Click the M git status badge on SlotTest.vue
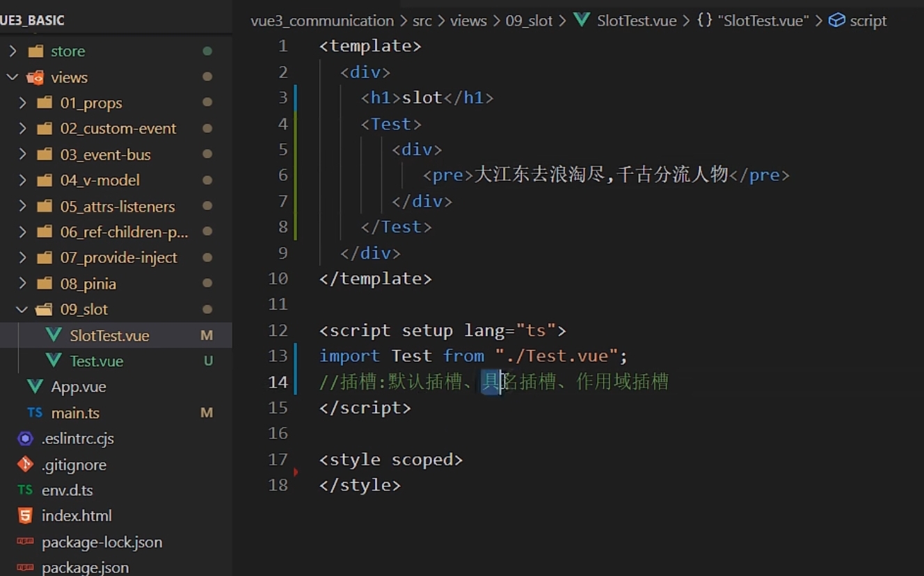The image size is (924, 576). pyautogui.click(x=207, y=335)
